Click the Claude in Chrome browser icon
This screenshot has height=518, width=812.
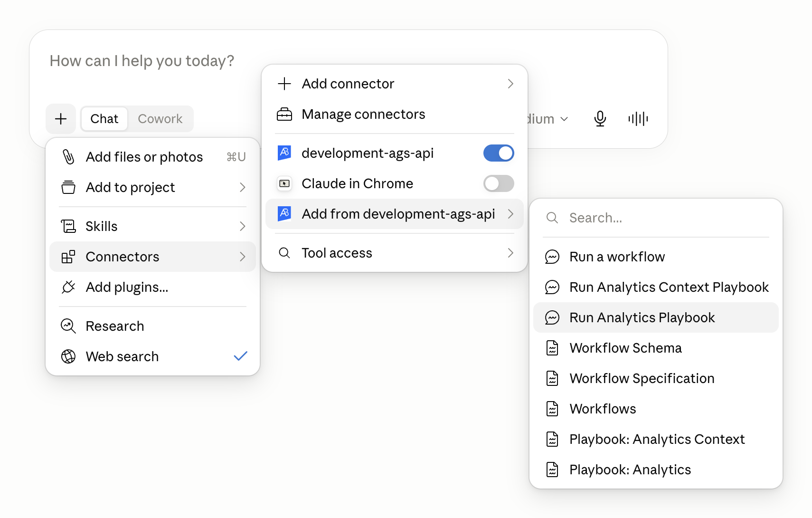284,183
